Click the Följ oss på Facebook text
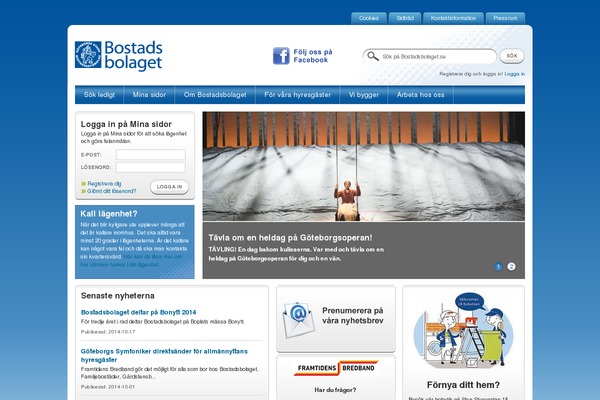600x400 pixels. (313, 56)
